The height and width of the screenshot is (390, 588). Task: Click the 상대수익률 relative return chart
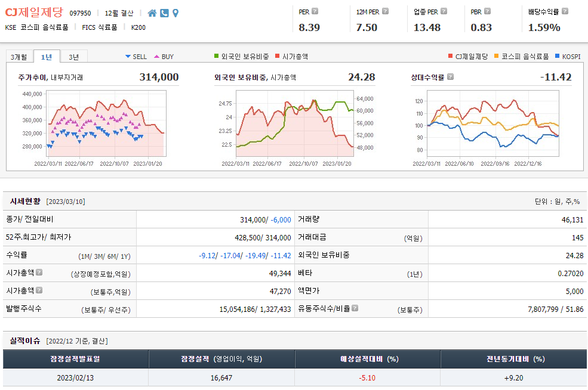pyautogui.click(x=493, y=123)
